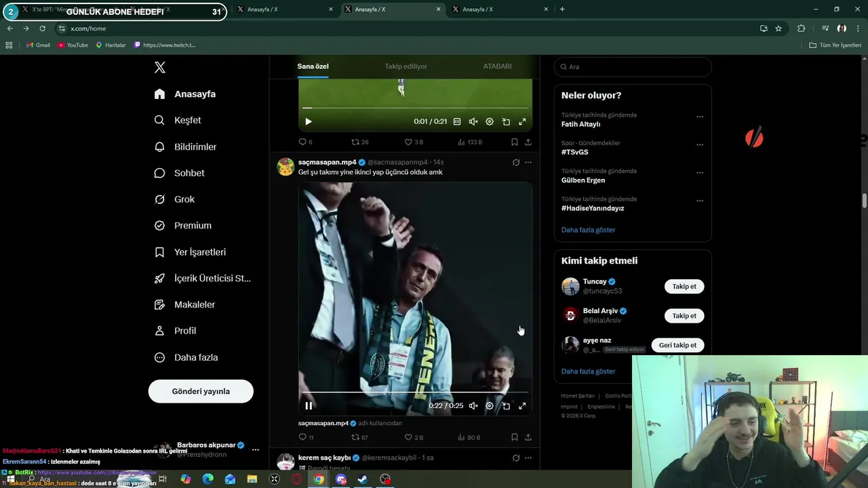
Task: Open settings on saçmasapan.mp4 video
Action: click(x=490, y=406)
